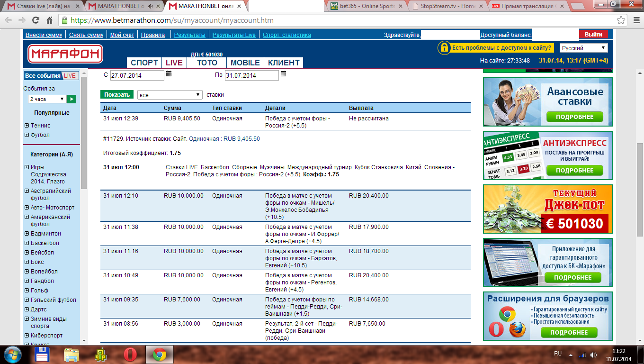The image size is (644, 364).
Task: Click payout RUB 14,668.00
Action: (368, 300)
